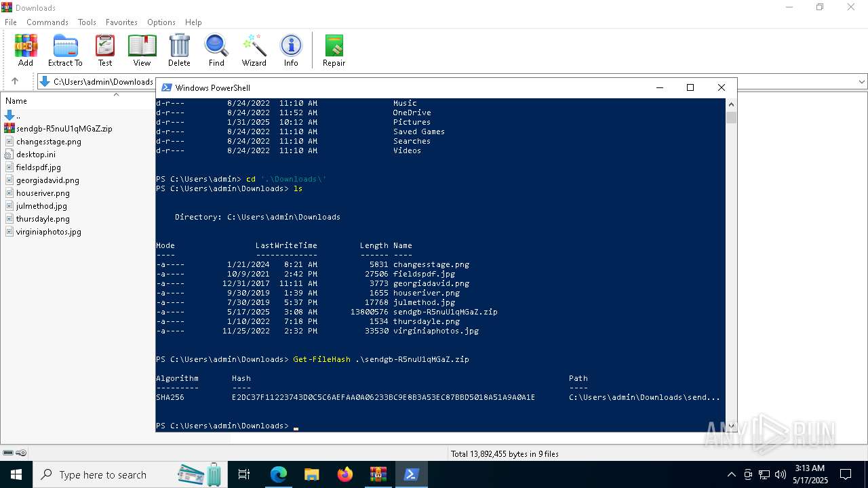Open the Favorites menu
Viewport: 868px width, 488px height.
pos(121,22)
